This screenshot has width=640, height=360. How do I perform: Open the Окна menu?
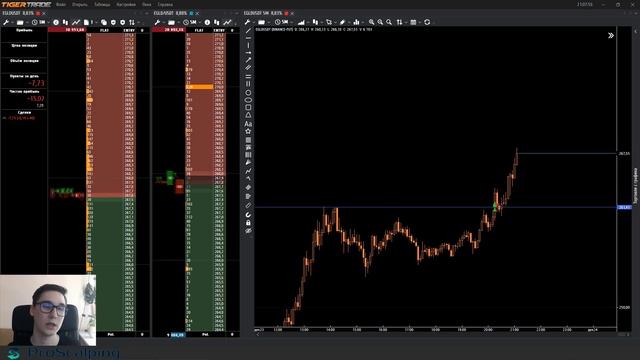(x=147, y=4)
